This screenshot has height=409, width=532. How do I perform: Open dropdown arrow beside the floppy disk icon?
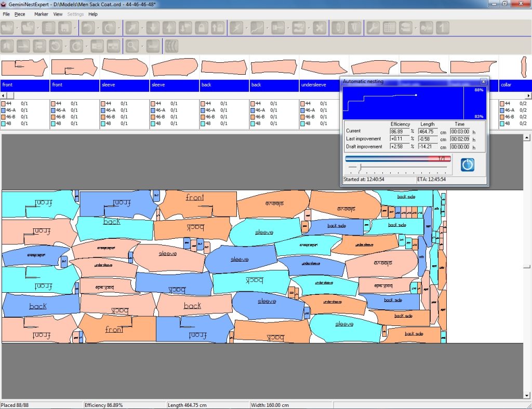[74, 28]
